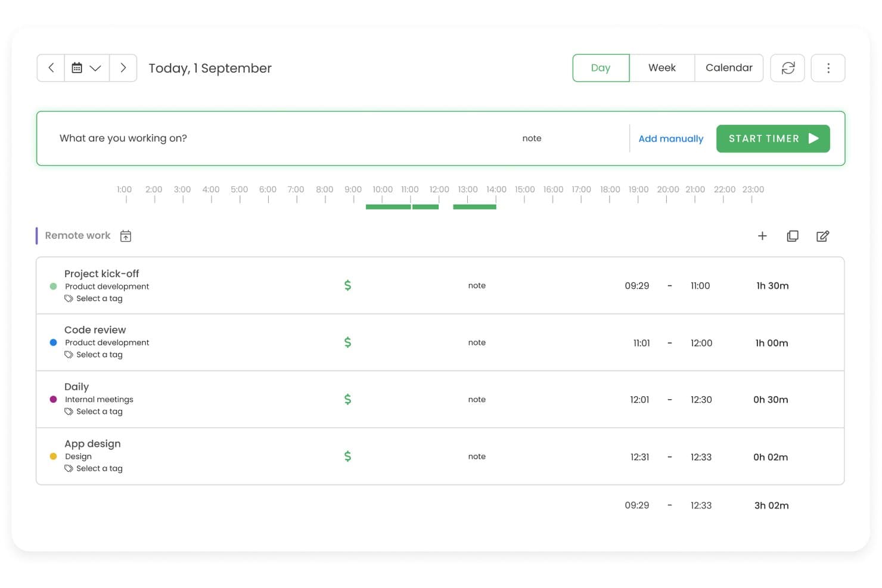882x588 pixels.
Task: Click the 'What are you working on?' field
Action: click(123, 138)
